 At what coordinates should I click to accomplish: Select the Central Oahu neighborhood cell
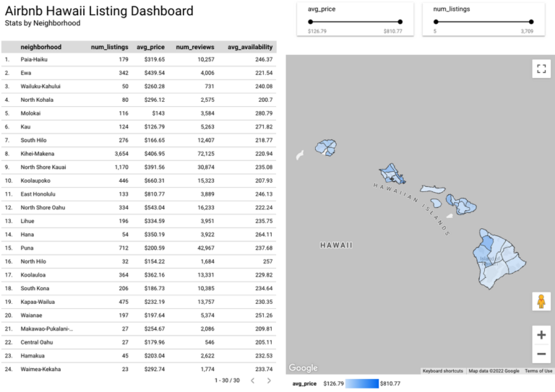pyautogui.click(x=36, y=342)
